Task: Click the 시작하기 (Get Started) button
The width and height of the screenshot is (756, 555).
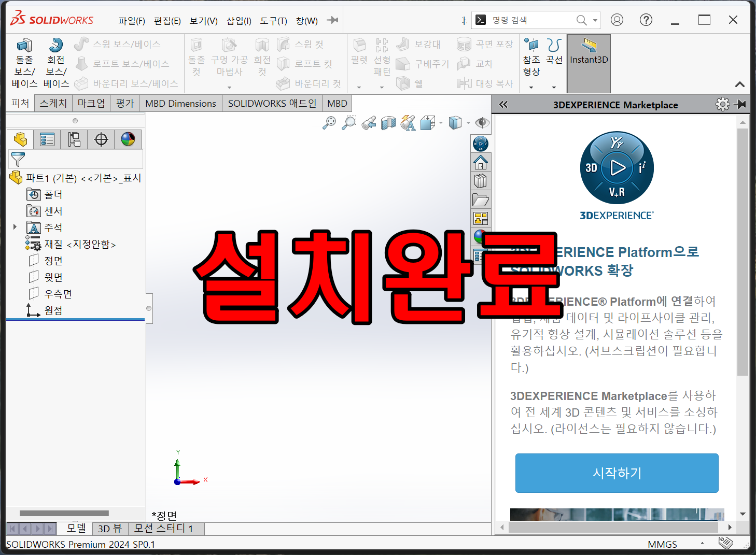Action: (x=617, y=473)
